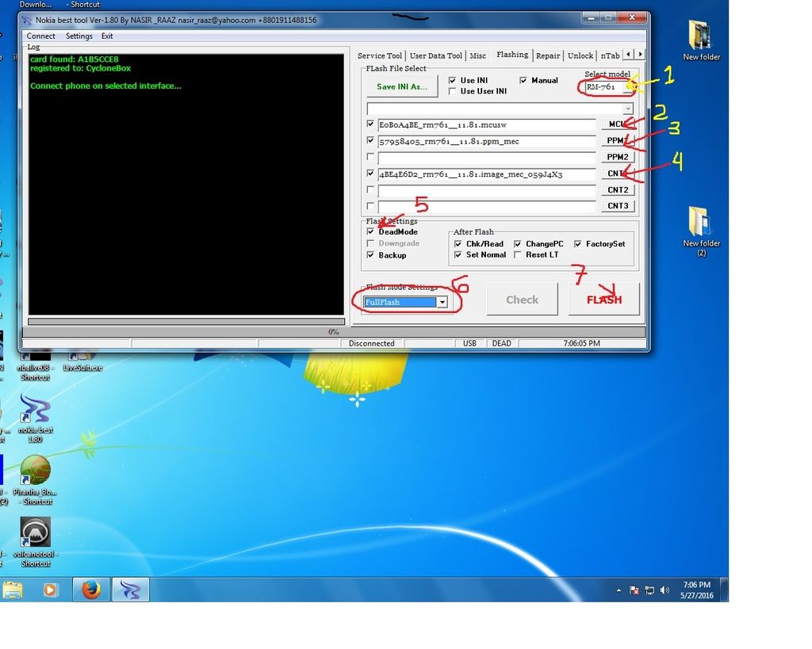The width and height of the screenshot is (812, 649).
Task: Uncheck the FactorySet option
Action: (x=578, y=244)
